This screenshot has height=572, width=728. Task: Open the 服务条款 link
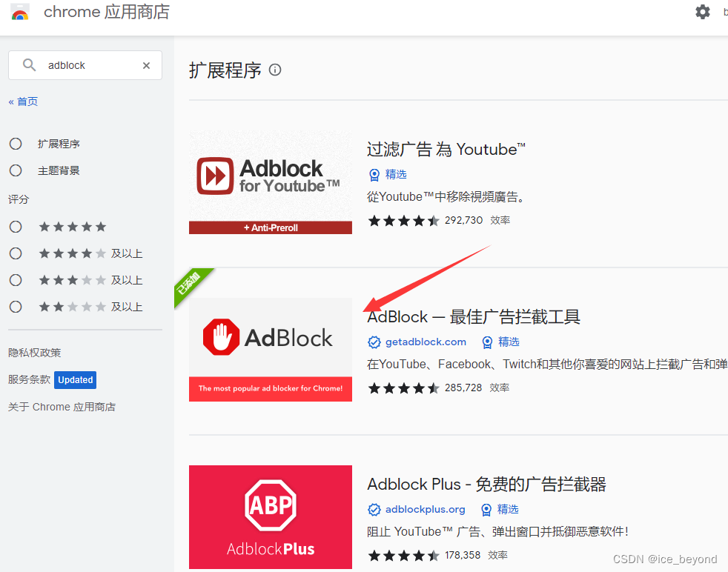(x=29, y=379)
